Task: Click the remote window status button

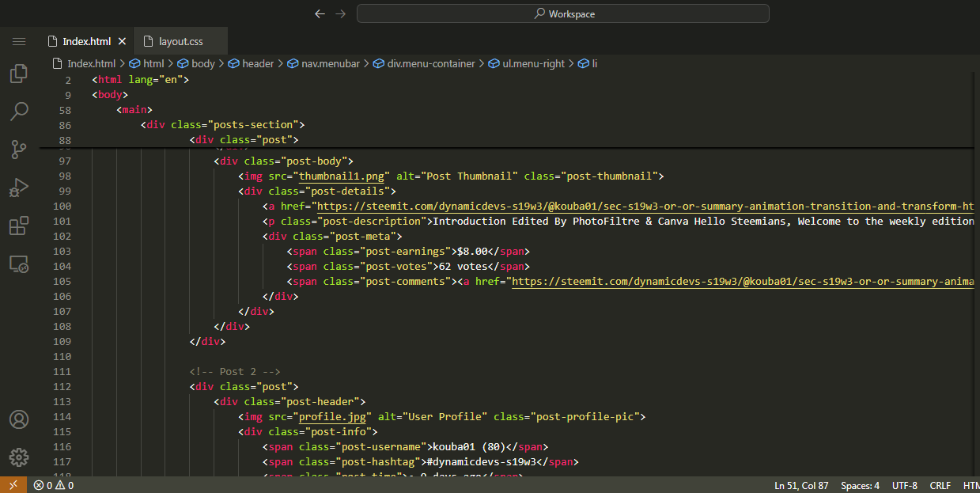Action: (12, 485)
